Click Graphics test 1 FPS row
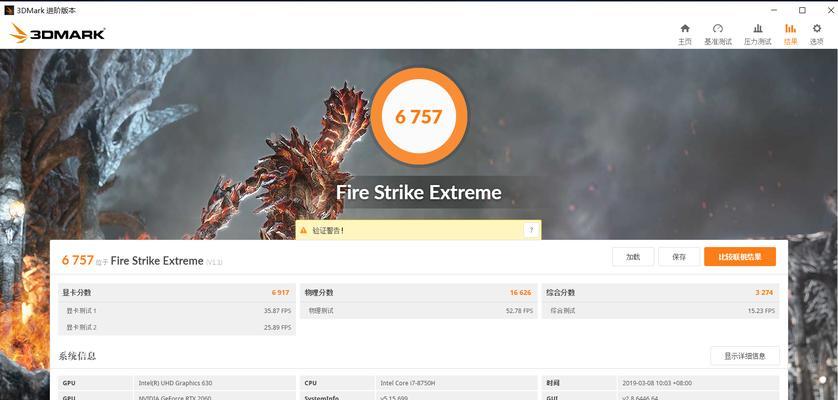The height and width of the screenshot is (400, 838). point(176,310)
